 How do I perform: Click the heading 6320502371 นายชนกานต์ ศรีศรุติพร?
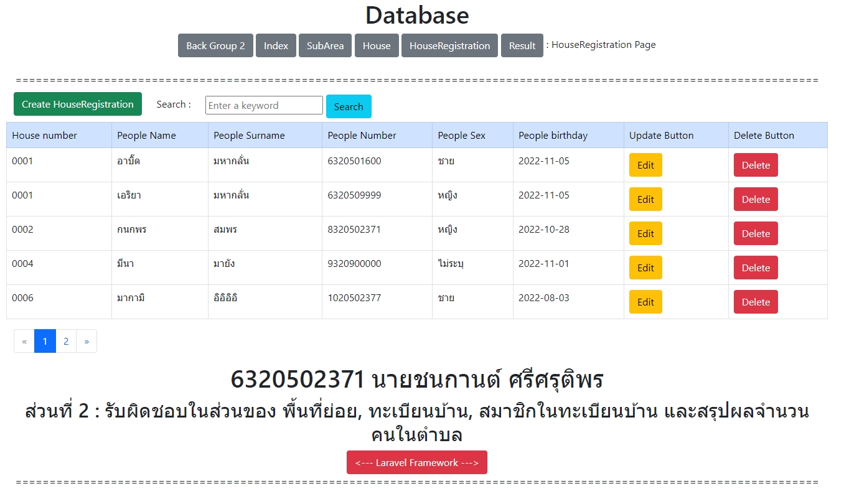(417, 380)
